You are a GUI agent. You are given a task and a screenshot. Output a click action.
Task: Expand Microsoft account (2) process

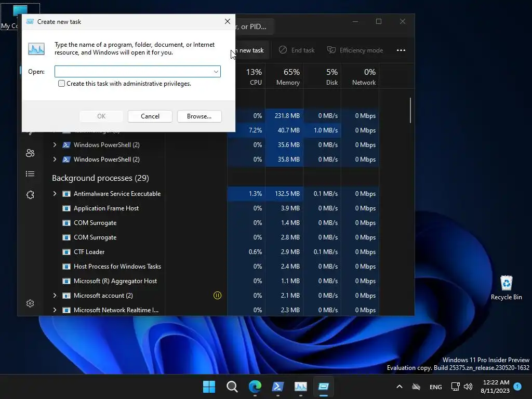(x=55, y=296)
